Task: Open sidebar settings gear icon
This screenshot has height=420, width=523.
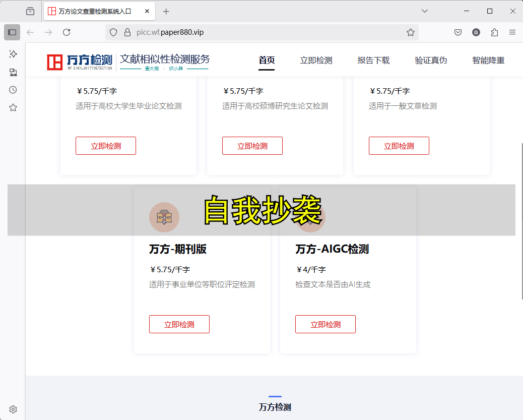Action: tap(13, 409)
